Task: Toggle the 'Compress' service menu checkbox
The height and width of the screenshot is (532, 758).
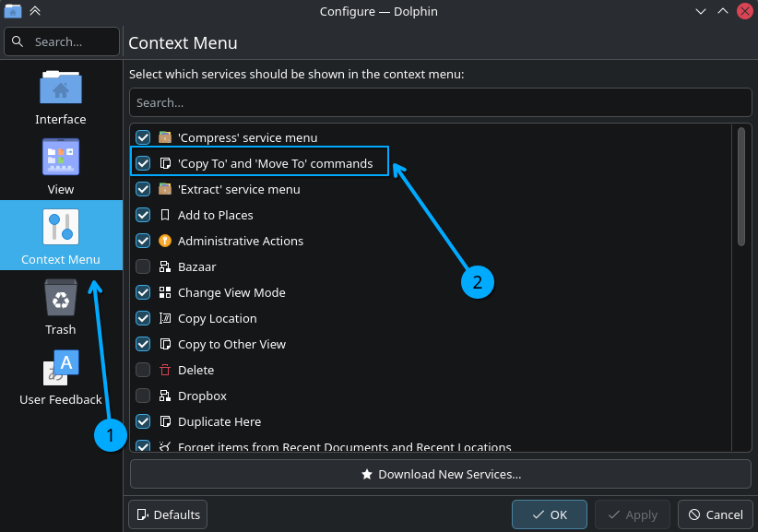Action: 143,137
